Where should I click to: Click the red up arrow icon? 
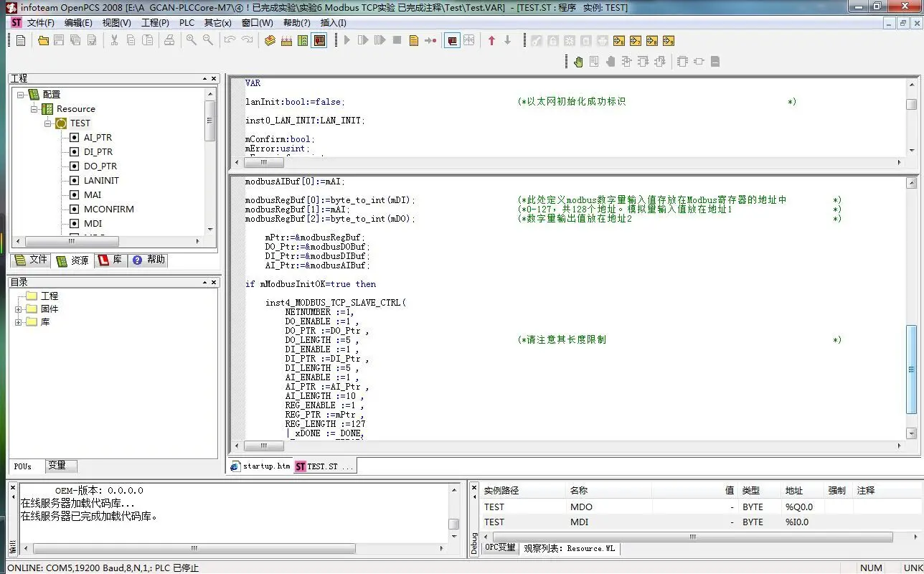(x=491, y=41)
